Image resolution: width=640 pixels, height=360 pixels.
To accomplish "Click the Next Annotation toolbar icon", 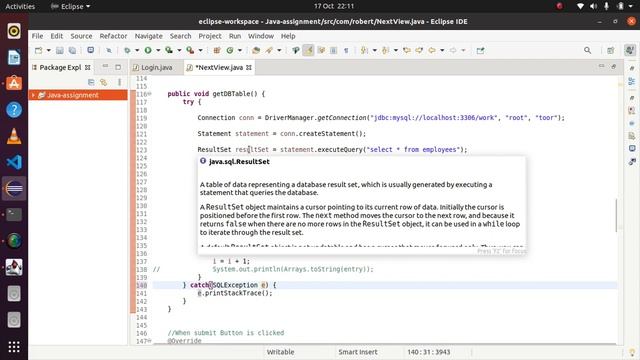I will click(x=364, y=50).
